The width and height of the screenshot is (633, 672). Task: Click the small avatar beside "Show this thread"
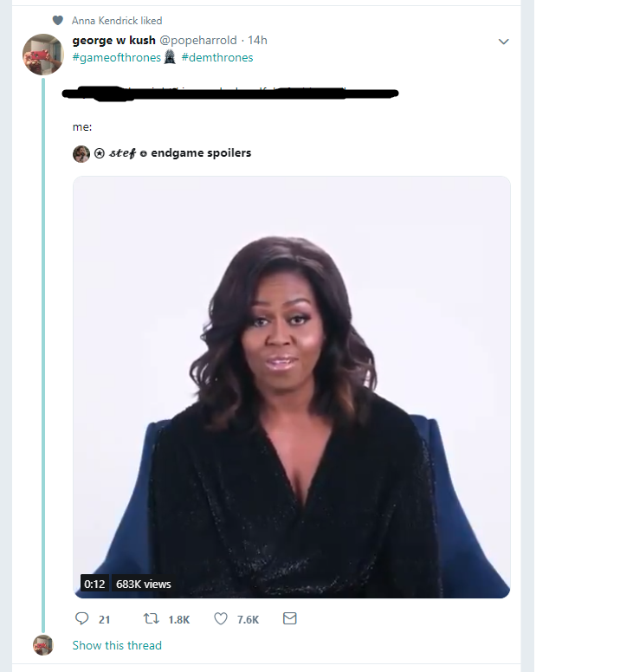42,645
